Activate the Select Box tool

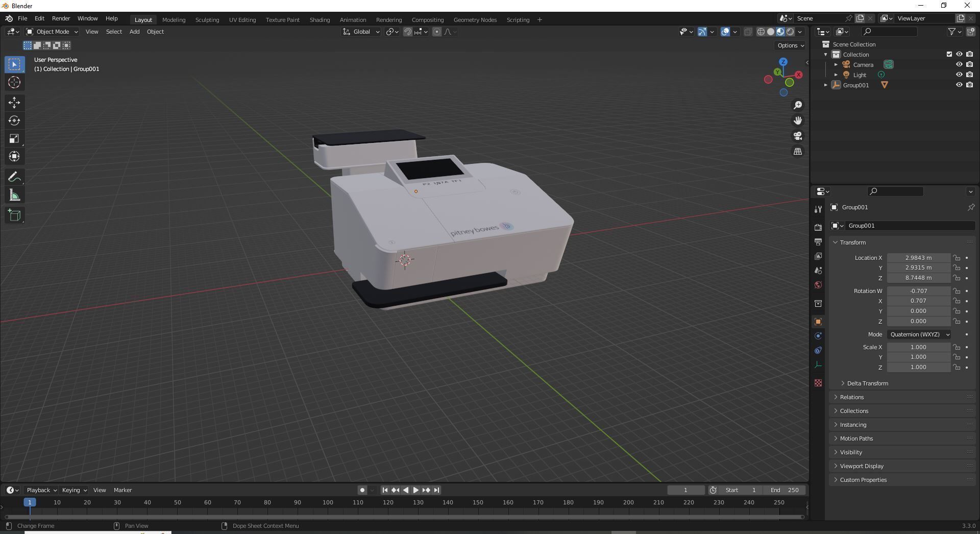(x=14, y=64)
